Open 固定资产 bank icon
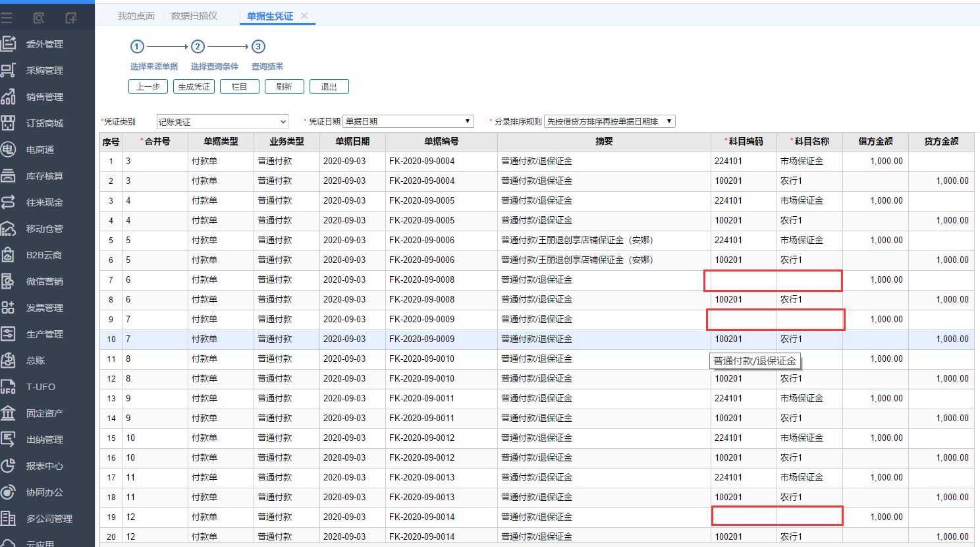The width and height of the screenshot is (980, 547). (8, 413)
